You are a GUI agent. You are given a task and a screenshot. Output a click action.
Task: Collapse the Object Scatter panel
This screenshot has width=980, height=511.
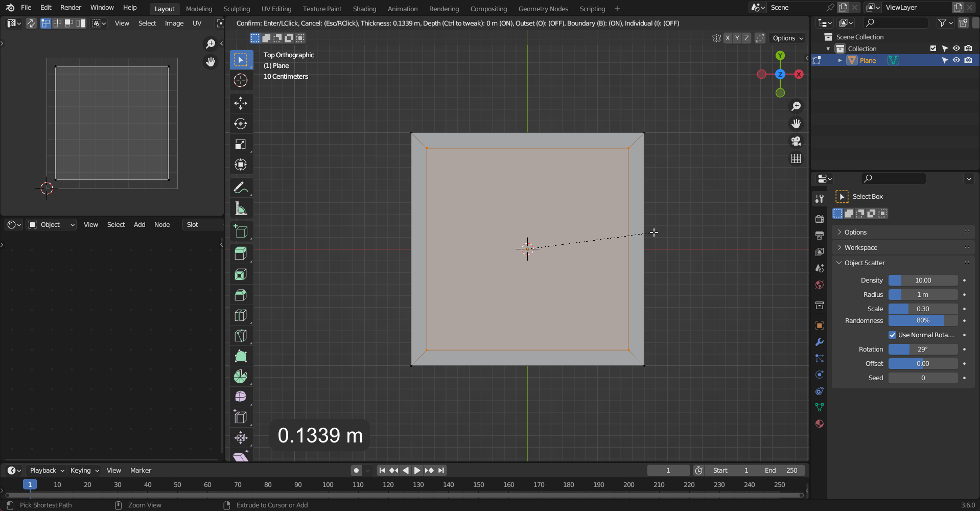click(x=903, y=263)
